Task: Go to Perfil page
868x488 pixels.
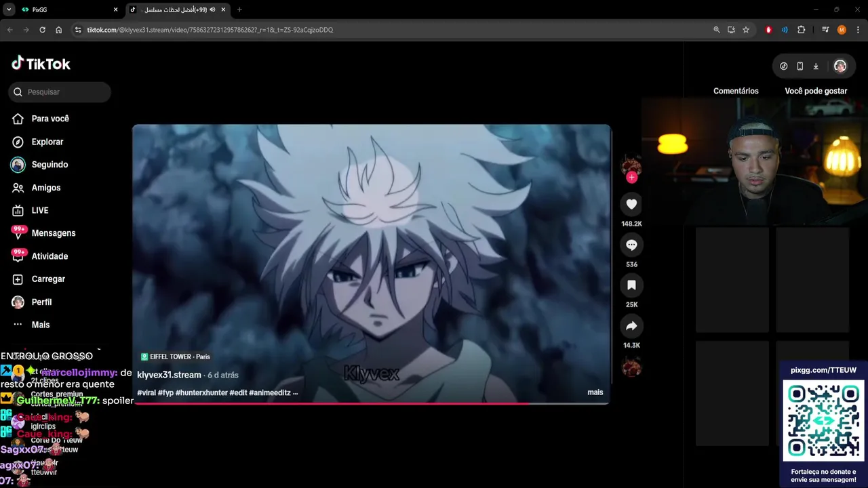Action: tap(32, 302)
